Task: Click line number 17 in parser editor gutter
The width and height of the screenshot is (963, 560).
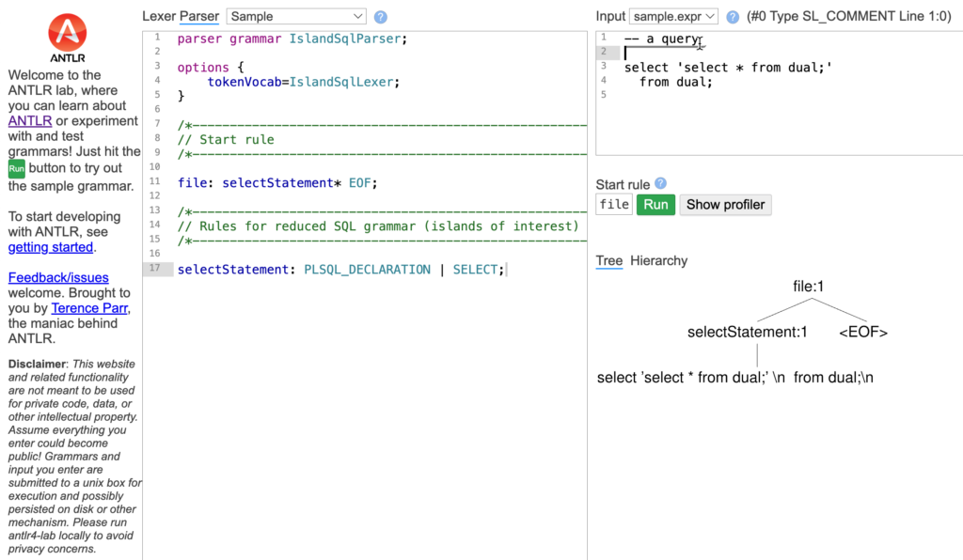Action: 155,269
